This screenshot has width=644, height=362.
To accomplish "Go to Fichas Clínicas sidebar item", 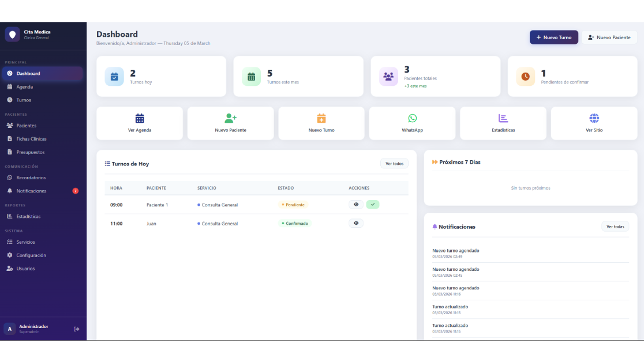I will (31, 139).
